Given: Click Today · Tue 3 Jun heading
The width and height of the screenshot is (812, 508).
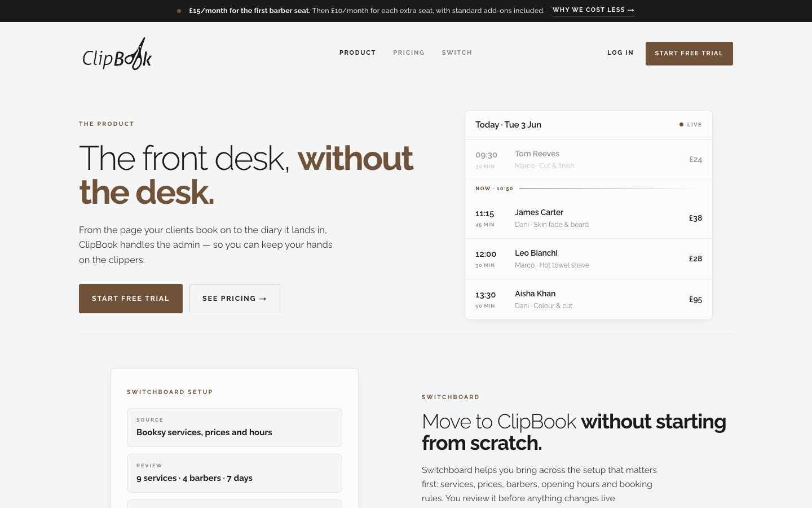Looking at the screenshot, I should point(508,125).
